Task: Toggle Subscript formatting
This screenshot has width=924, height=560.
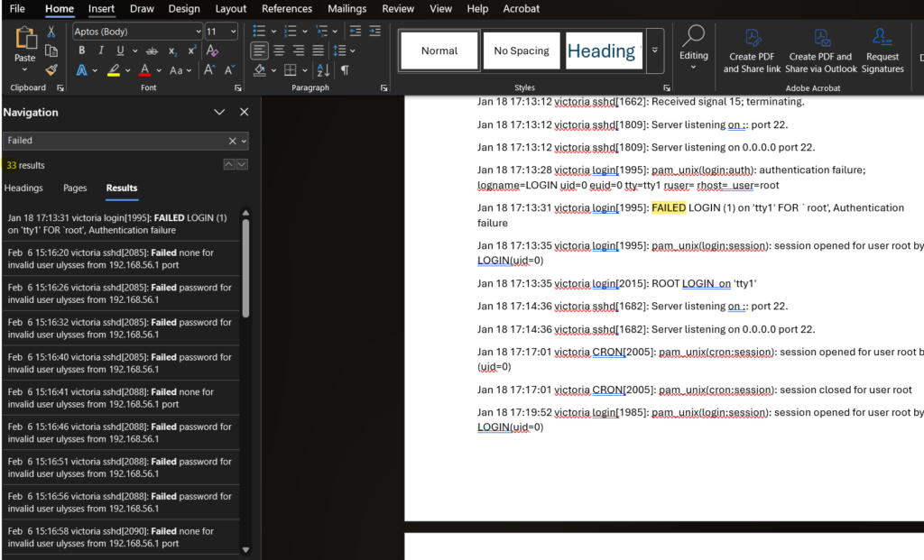Action: click(172, 51)
